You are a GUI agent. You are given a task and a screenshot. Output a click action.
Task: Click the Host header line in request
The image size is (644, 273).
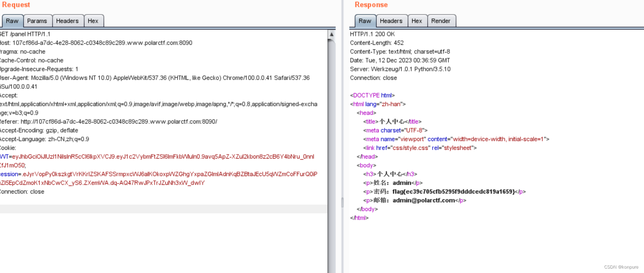96,43
